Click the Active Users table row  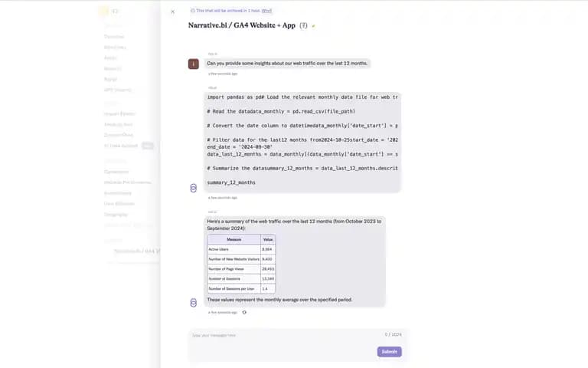pos(241,249)
